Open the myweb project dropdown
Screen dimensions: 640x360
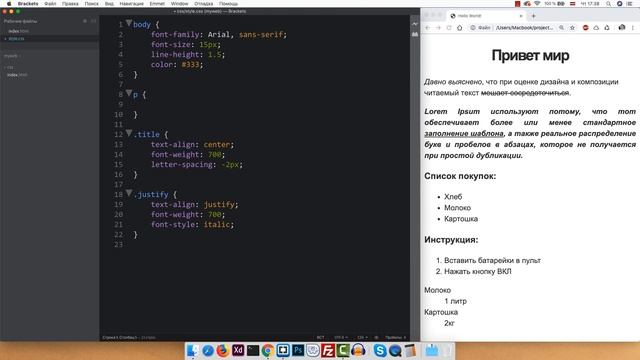pyautogui.click(x=12, y=56)
